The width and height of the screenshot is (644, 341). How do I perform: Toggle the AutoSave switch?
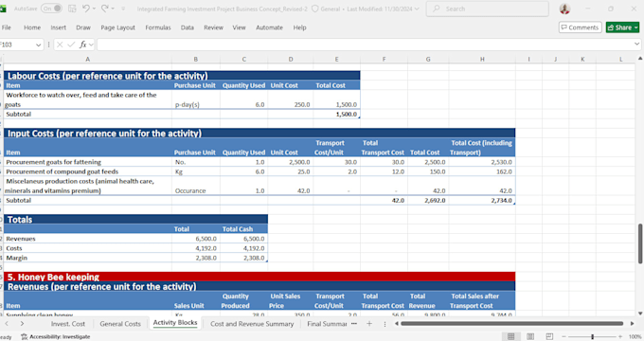[51, 9]
